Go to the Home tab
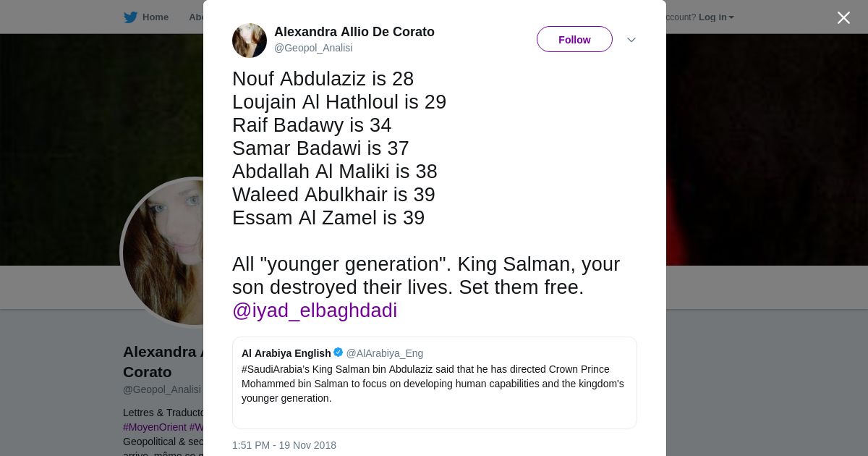 tap(155, 17)
